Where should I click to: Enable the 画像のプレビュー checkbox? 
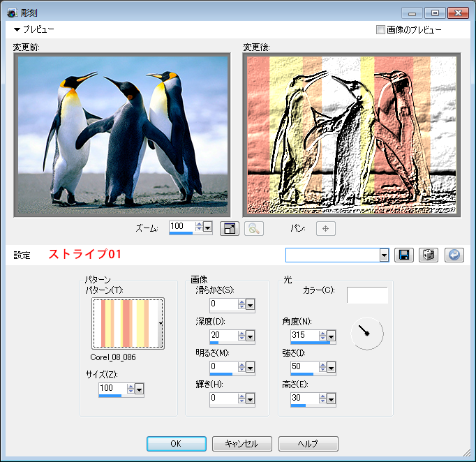coord(380,30)
